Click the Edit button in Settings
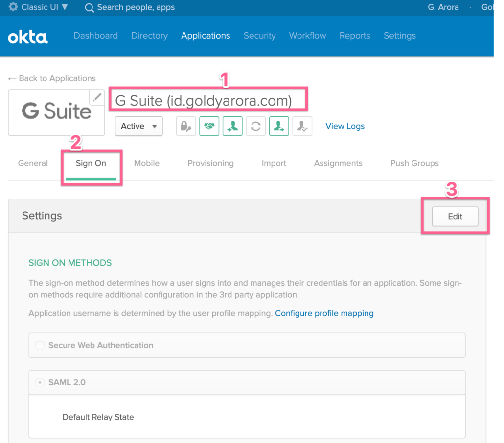The height and width of the screenshot is (443, 504). coord(455,217)
